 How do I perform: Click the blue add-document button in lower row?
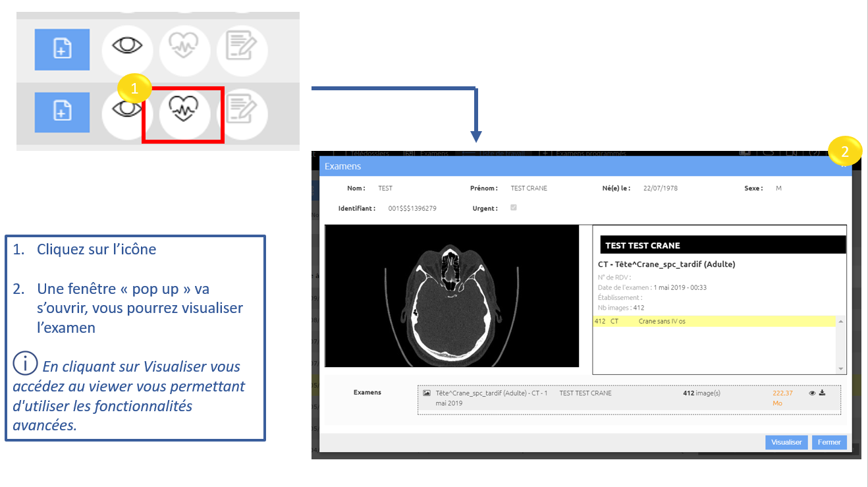click(62, 111)
